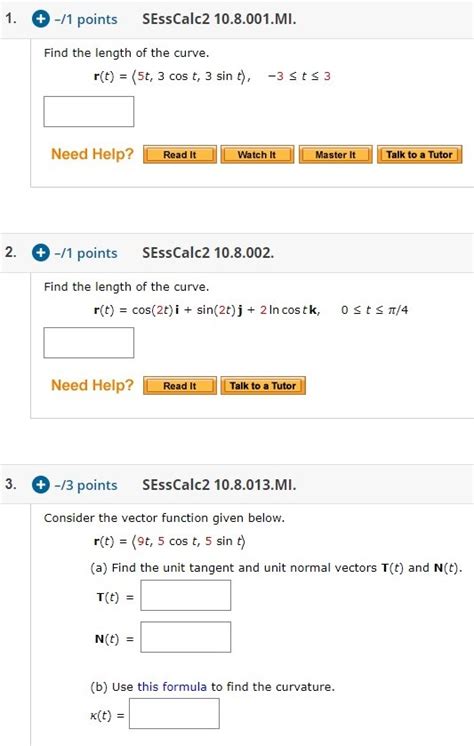
Task: Click the '-/3 points' label of question 3
Action: (x=86, y=485)
